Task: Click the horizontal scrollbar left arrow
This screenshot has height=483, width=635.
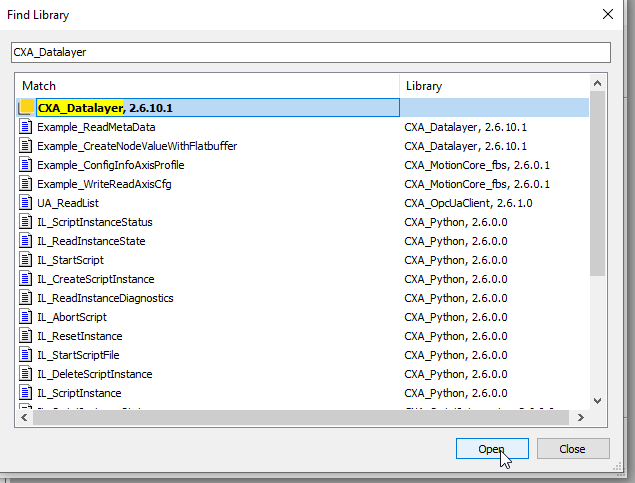Action: tap(24, 417)
